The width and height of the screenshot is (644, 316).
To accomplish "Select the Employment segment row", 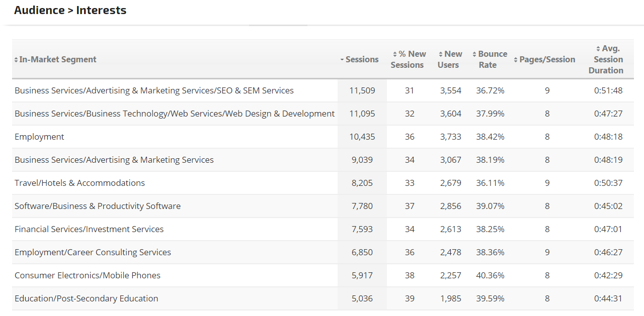I will 39,137.
